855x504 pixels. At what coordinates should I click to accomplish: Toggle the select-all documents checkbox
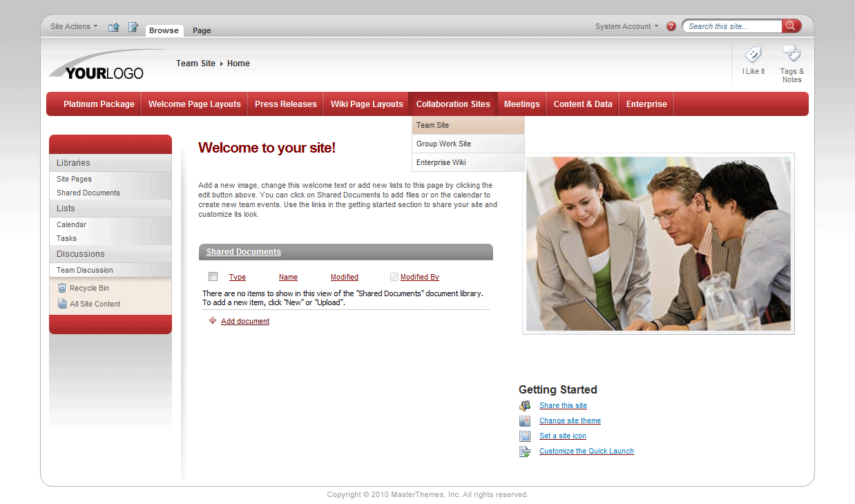point(213,276)
